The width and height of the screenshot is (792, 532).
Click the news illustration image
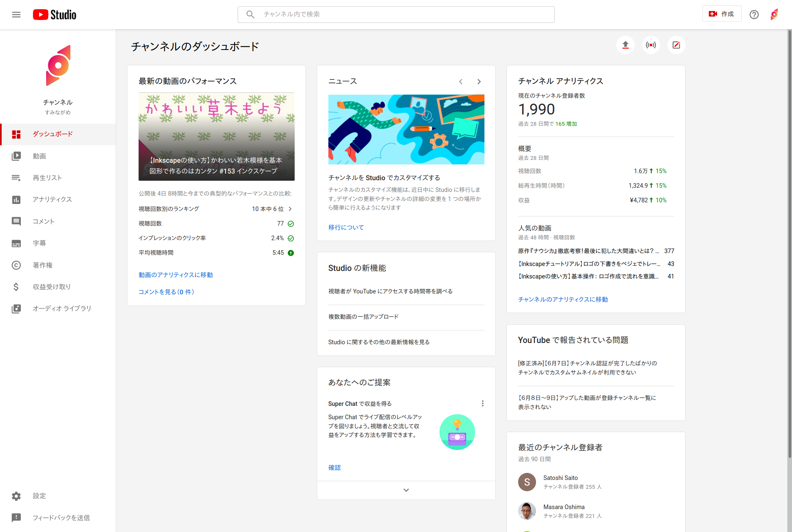pyautogui.click(x=406, y=129)
